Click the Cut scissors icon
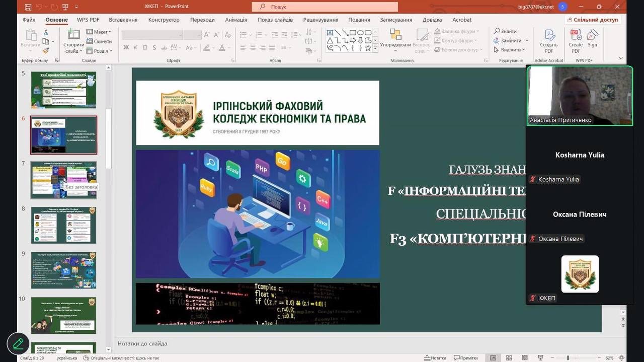 pos(46,32)
